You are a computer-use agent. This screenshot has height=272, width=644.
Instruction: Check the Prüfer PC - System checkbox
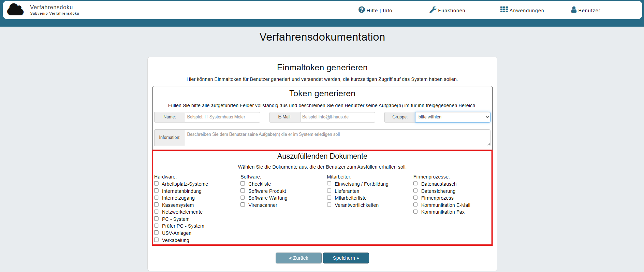tap(156, 226)
